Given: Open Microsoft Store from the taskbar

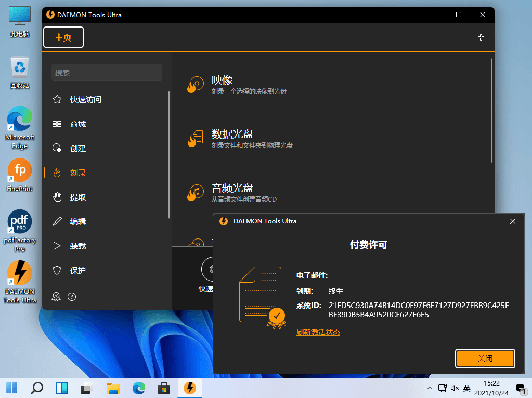Looking at the screenshot, I should (x=164, y=388).
